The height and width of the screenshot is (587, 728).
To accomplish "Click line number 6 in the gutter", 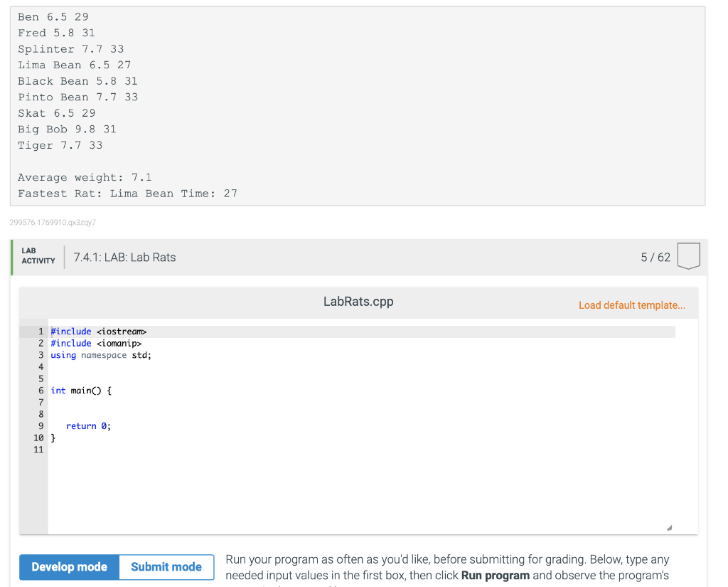I will (41, 390).
